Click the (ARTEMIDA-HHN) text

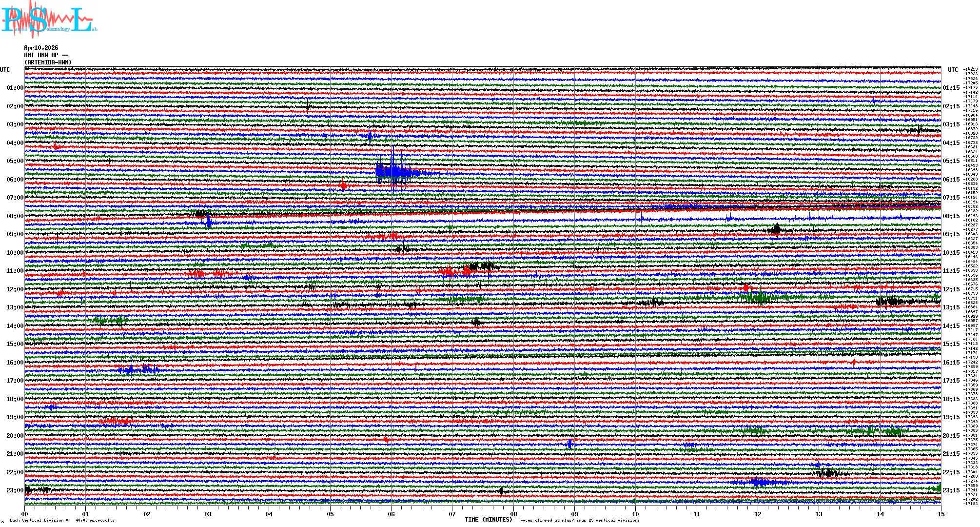click(x=48, y=62)
